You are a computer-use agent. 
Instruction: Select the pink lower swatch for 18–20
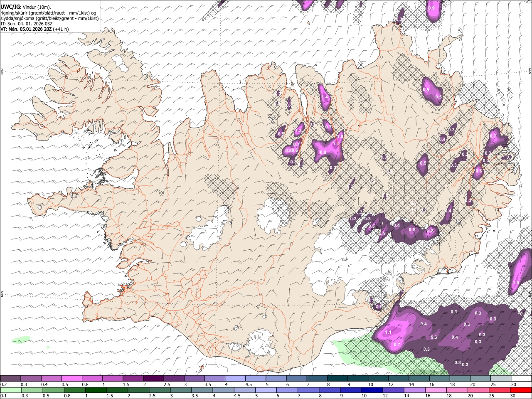457,390
